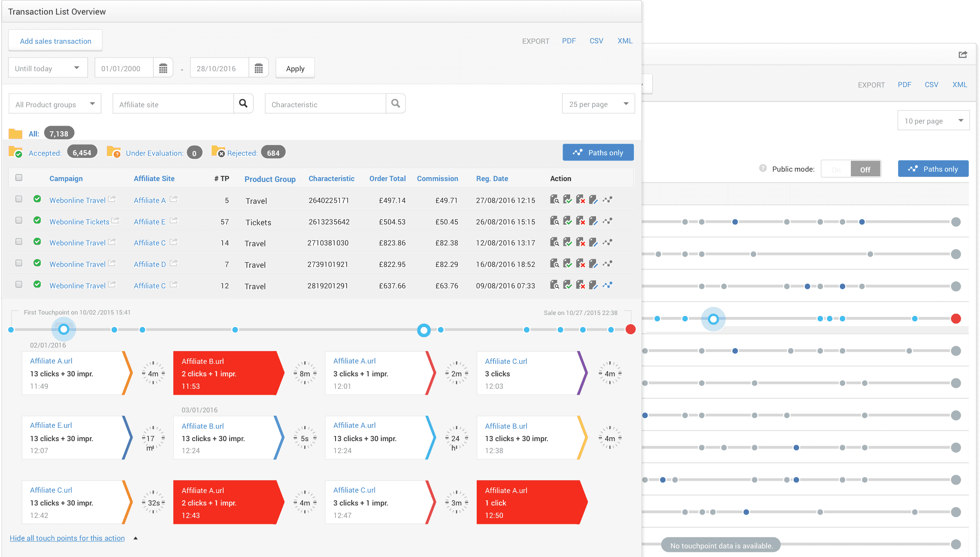Export front transaction list as CSV
The height and width of the screenshot is (557, 980).
click(x=596, y=41)
